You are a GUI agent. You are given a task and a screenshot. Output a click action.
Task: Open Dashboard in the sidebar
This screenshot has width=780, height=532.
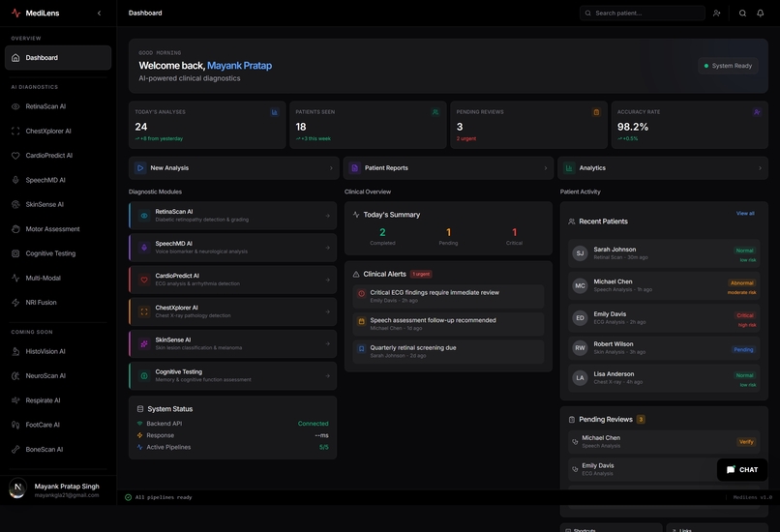tap(58, 58)
